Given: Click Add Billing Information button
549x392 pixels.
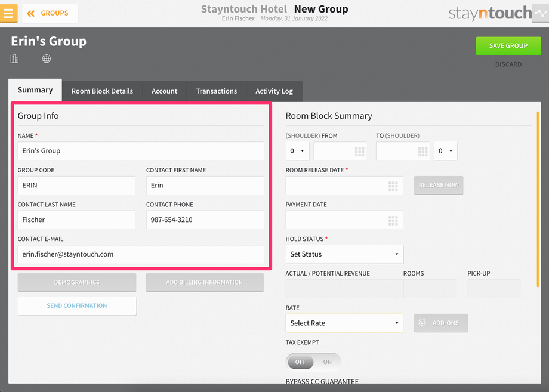Looking at the screenshot, I should [x=205, y=282].
